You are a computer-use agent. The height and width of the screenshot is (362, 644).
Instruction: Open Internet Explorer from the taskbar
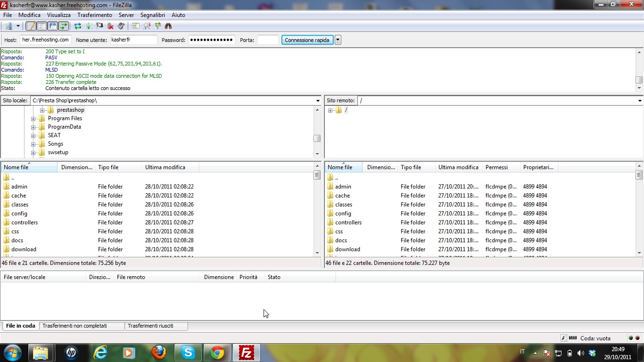pos(100,353)
